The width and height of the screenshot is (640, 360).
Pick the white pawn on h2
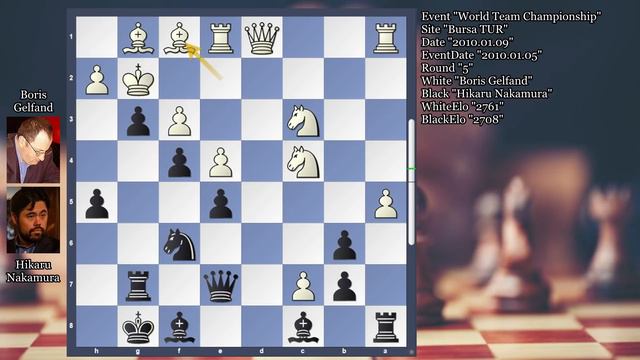tap(97, 80)
